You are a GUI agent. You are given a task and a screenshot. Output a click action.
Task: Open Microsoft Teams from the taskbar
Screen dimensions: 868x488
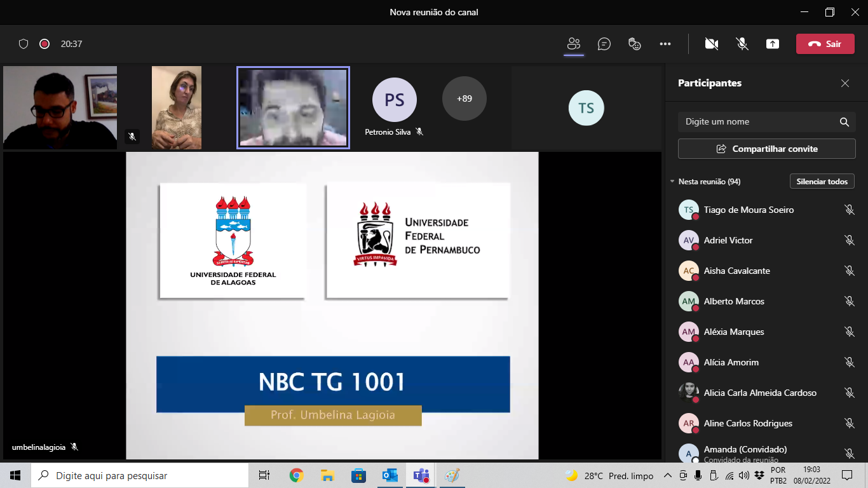click(421, 475)
